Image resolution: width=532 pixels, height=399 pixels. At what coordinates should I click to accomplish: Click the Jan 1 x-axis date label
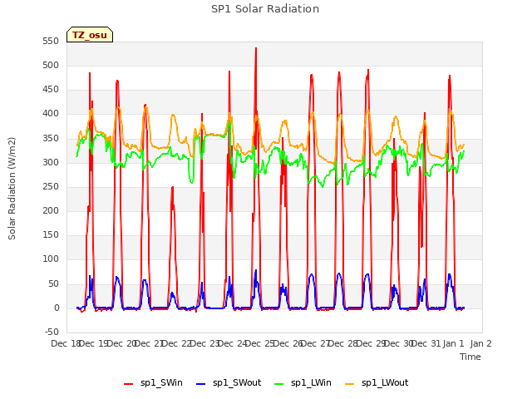453,343
